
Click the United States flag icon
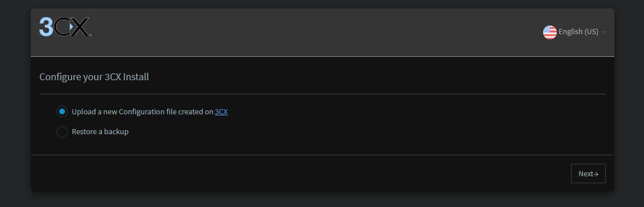[549, 32]
